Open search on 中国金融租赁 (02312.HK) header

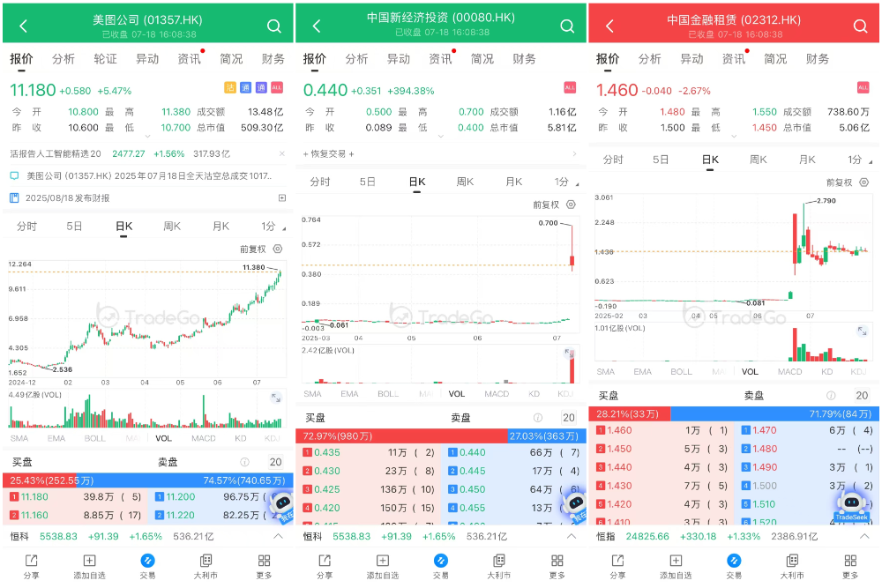(860, 26)
